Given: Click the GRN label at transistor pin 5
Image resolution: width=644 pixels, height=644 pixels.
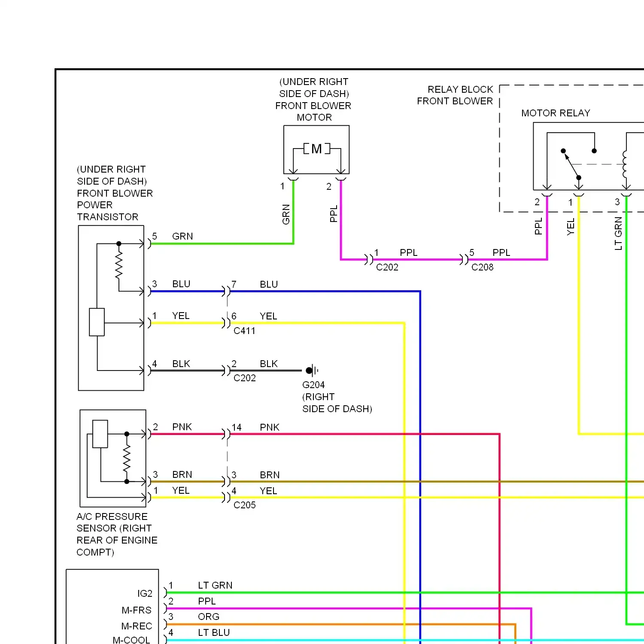Looking at the screenshot, I should coord(182,236).
